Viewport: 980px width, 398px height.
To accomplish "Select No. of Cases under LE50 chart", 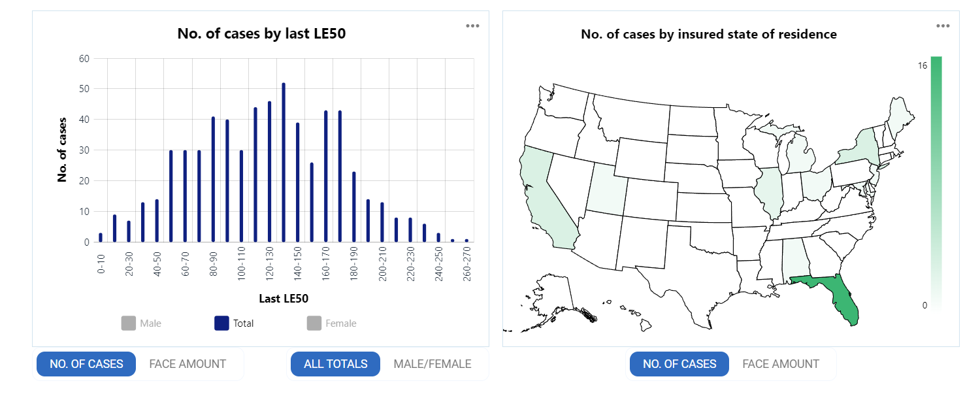I will coord(86,364).
